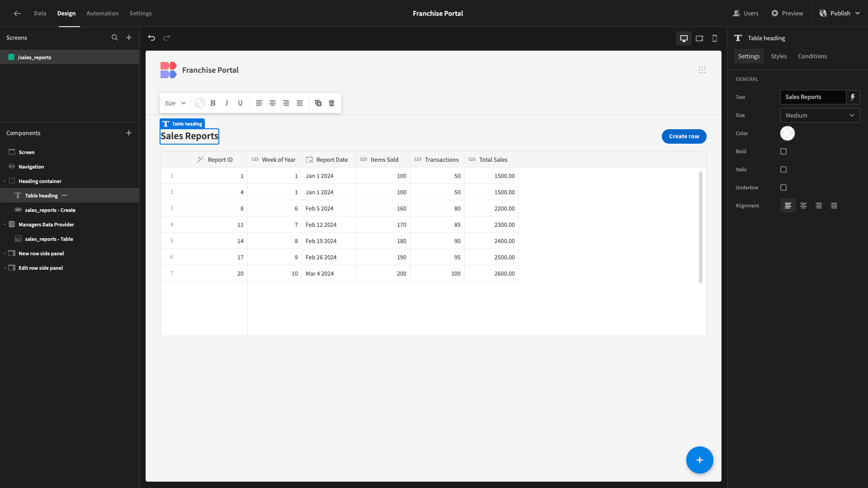Viewport: 868px width, 488px height.
Task: Click the Preview button
Action: (787, 13)
